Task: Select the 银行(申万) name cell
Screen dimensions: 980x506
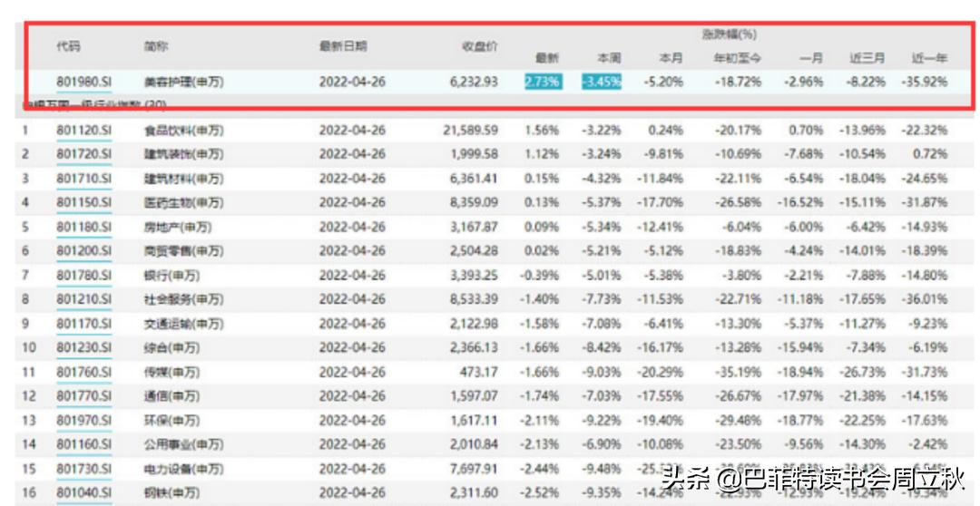Action: 171,276
